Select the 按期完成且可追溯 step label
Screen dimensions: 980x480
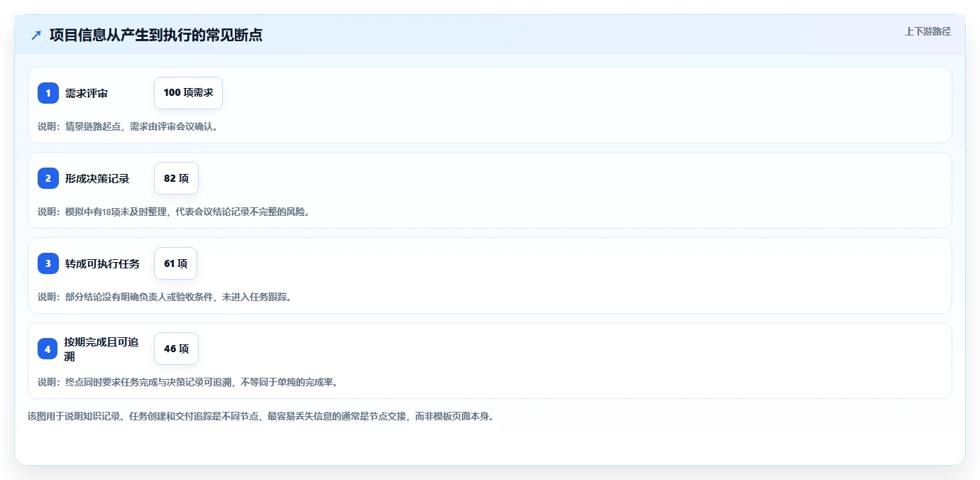(x=101, y=349)
